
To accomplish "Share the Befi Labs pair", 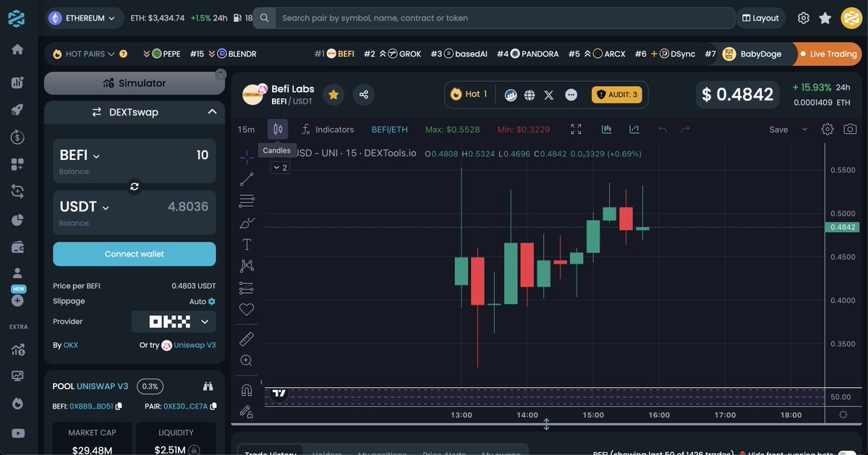I will [364, 94].
